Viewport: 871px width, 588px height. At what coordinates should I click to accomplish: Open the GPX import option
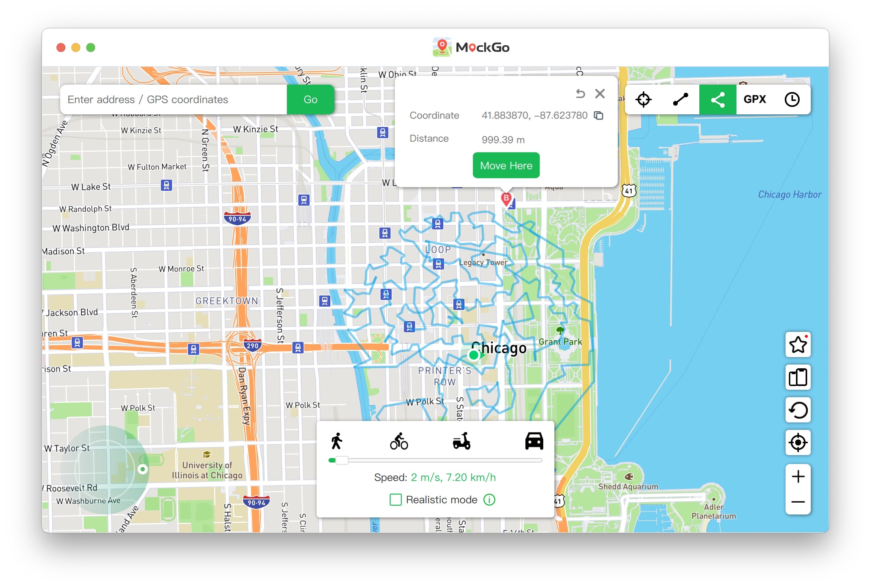coord(754,99)
